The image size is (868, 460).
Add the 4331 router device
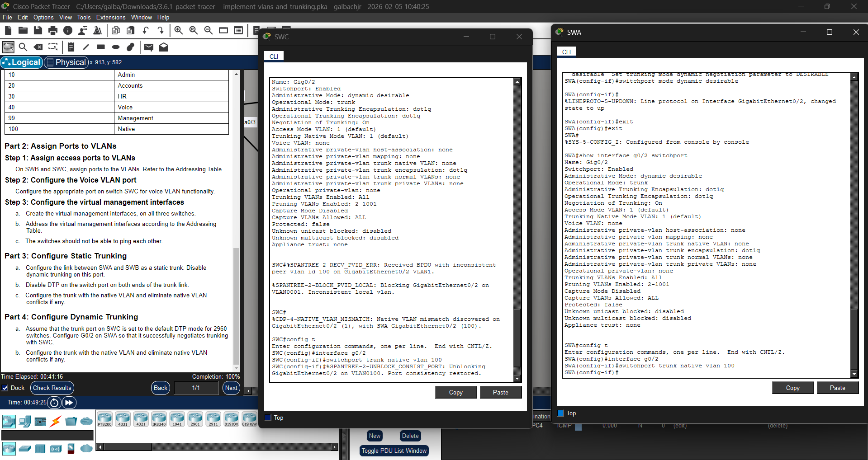point(123,419)
